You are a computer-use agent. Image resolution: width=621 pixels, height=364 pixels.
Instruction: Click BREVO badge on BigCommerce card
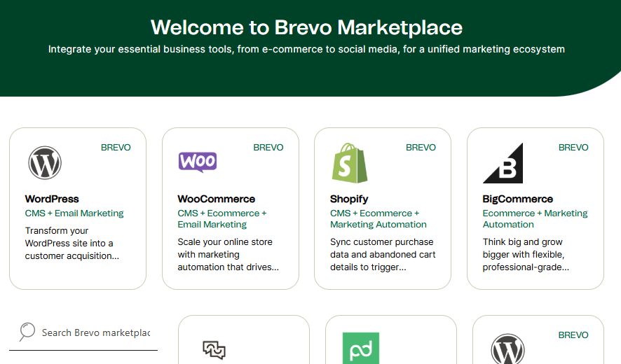[573, 148]
